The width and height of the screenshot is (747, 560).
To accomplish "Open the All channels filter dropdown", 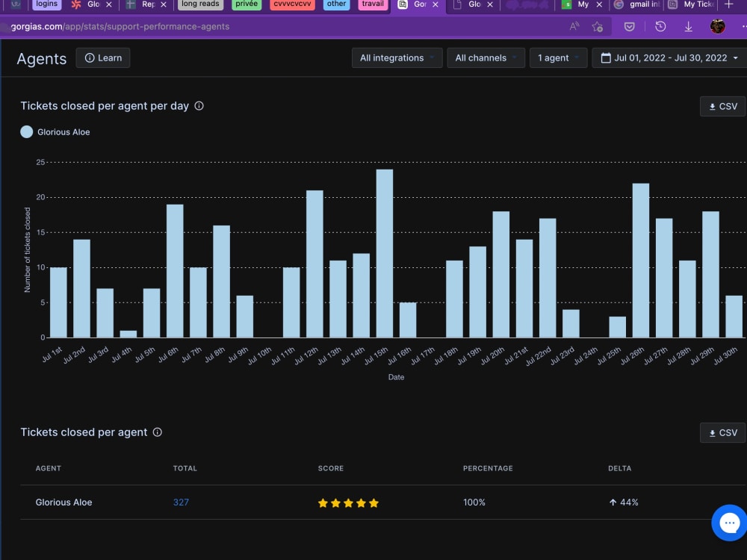I will pos(486,57).
